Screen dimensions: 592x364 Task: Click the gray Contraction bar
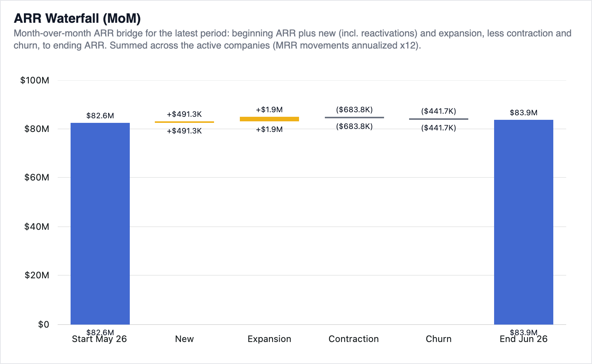click(354, 118)
